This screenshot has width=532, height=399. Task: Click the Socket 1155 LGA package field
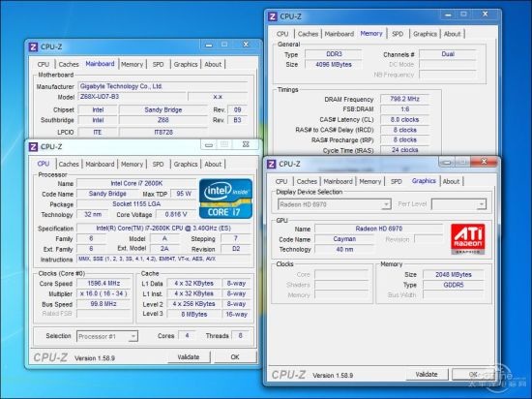click(136, 204)
